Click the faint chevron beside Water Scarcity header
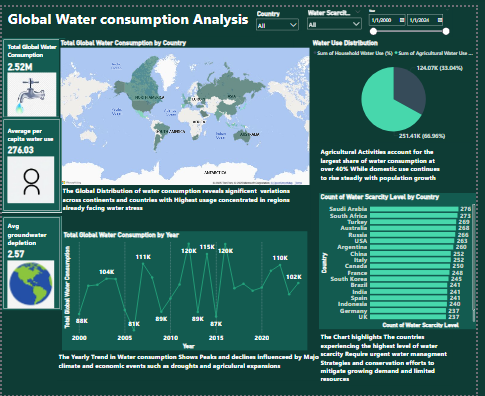 (358, 12)
